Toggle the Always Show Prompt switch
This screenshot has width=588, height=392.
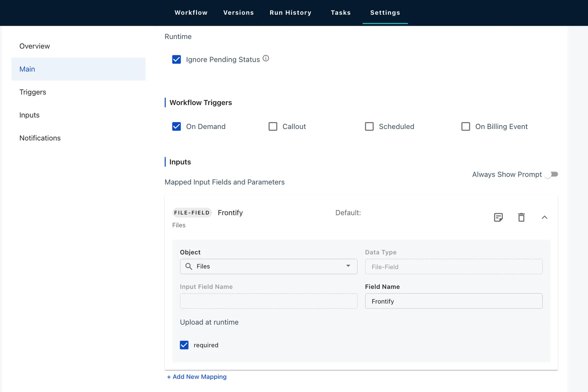click(551, 174)
